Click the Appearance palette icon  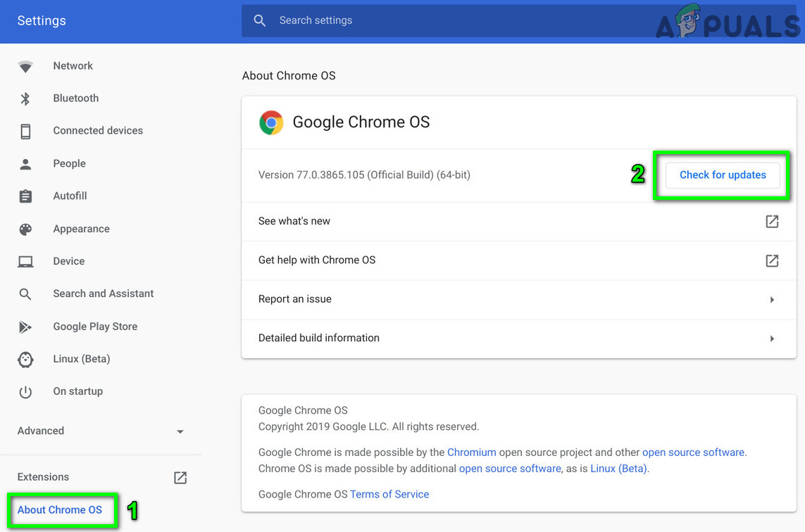click(x=25, y=229)
